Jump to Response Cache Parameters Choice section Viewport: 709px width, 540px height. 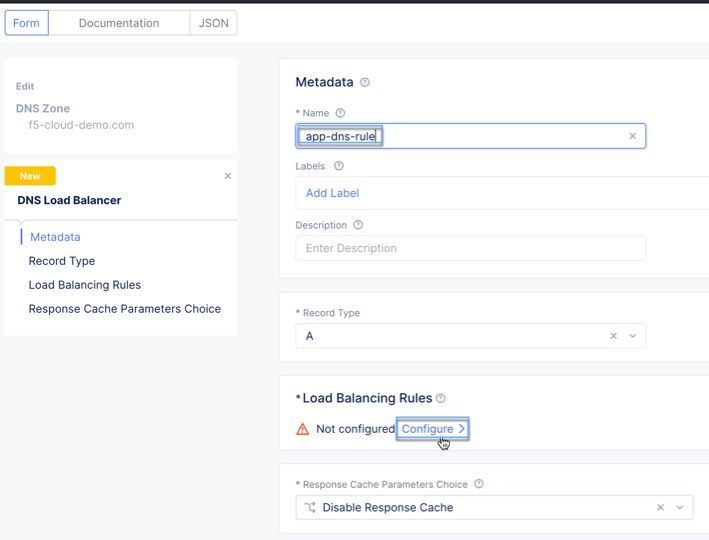pos(125,309)
